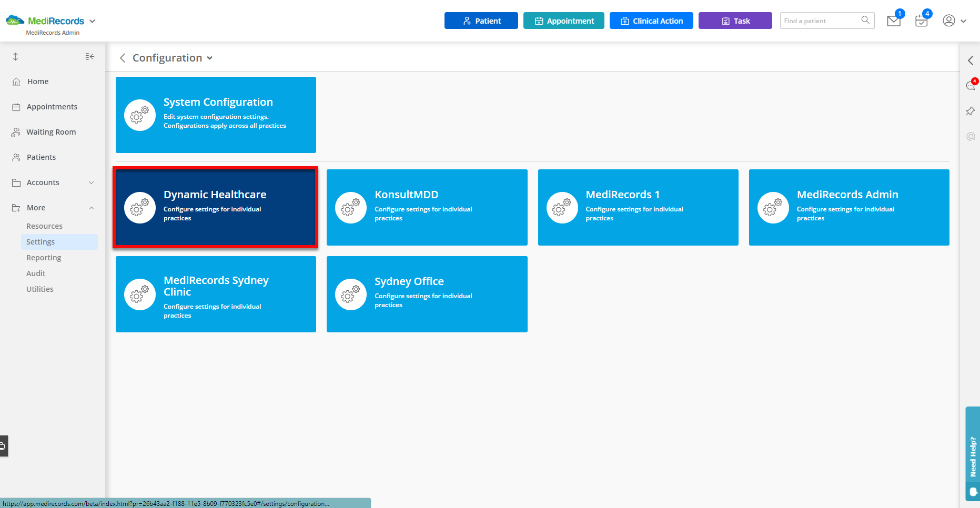980x508 pixels.
Task: Click the System Configuration gear icon
Action: pos(140,115)
